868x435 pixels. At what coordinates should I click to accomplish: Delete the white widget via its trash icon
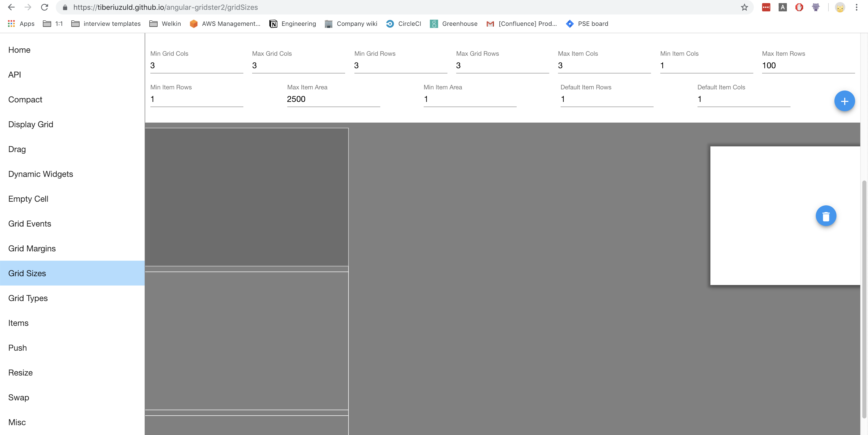pyautogui.click(x=826, y=216)
